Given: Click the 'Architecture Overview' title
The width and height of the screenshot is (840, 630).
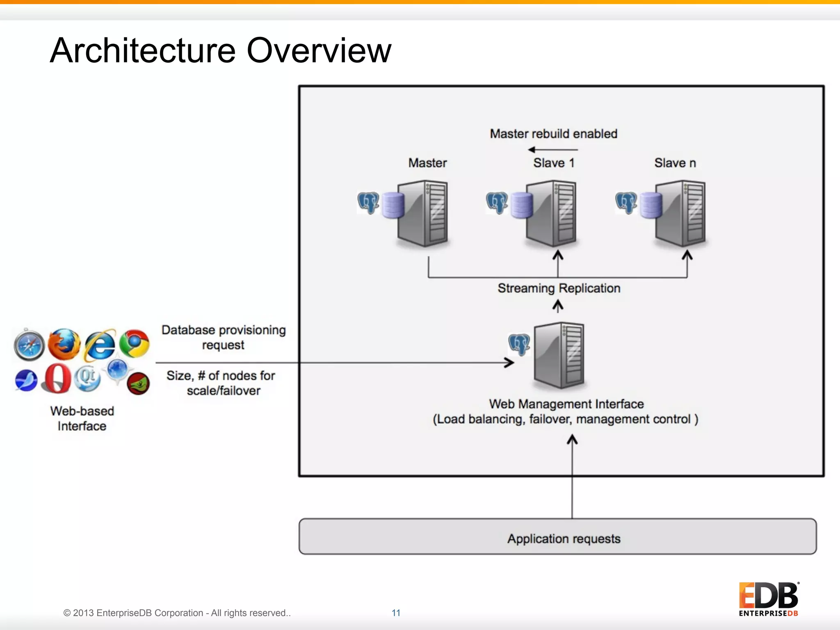Looking at the screenshot, I should point(221,50).
